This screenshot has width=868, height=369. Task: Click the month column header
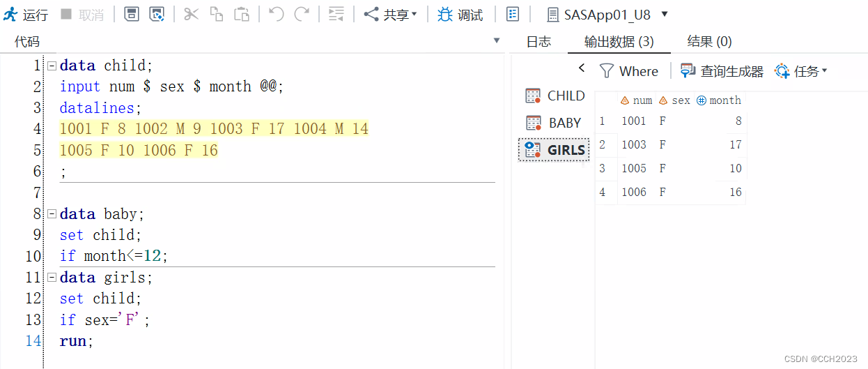click(719, 100)
